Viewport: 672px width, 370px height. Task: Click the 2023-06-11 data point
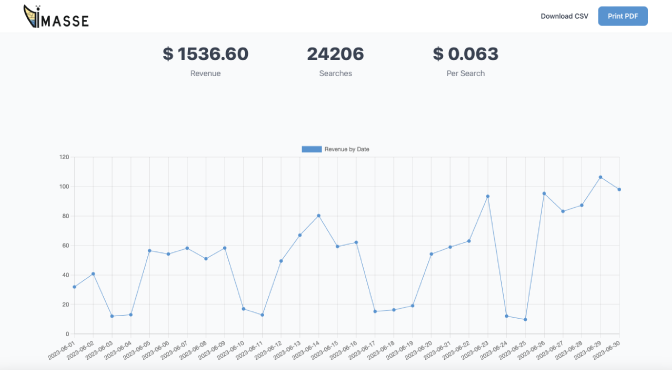[262, 315]
